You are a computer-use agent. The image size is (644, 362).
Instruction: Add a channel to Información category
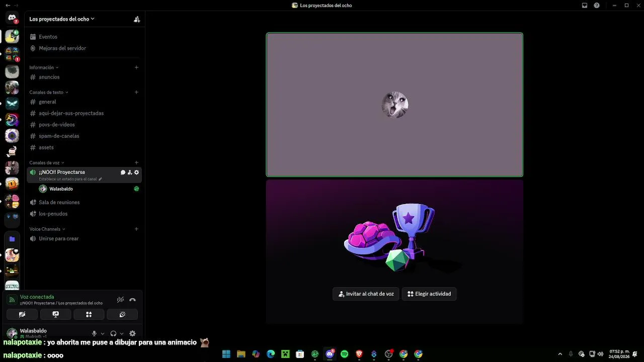(136, 67)
